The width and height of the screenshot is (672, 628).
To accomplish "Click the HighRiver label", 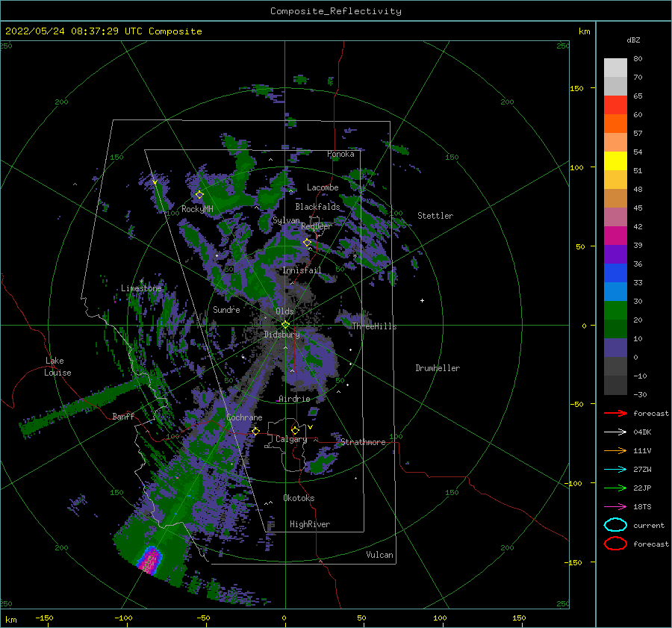I will point(310,524).
